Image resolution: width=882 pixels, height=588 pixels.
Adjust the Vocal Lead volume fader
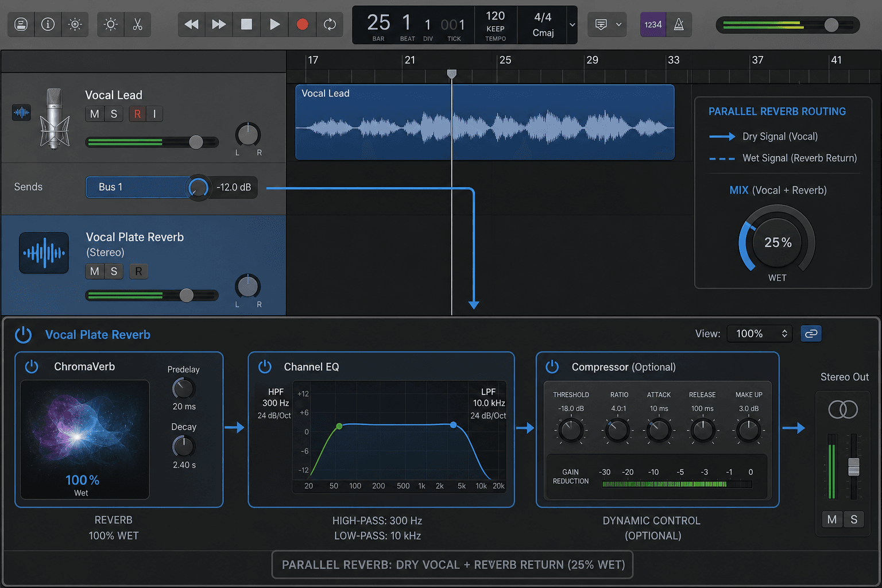click(196, 142)
